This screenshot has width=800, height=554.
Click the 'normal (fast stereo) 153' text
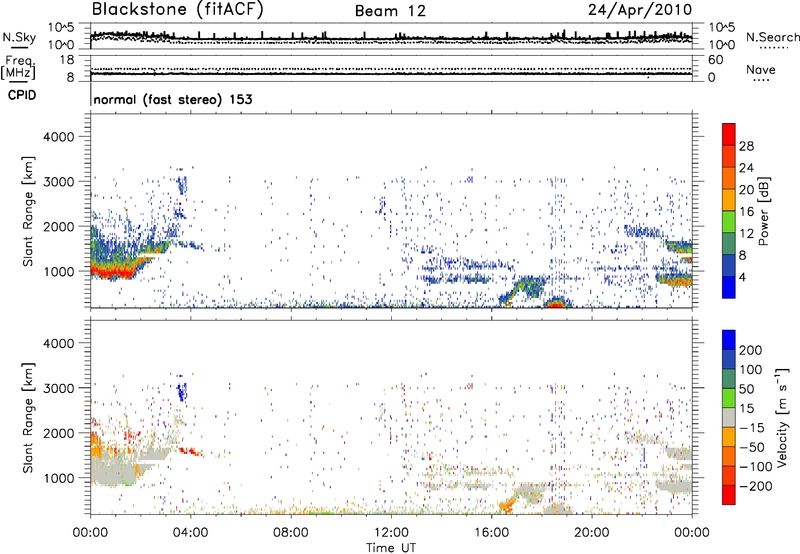(x=173, y=99)
